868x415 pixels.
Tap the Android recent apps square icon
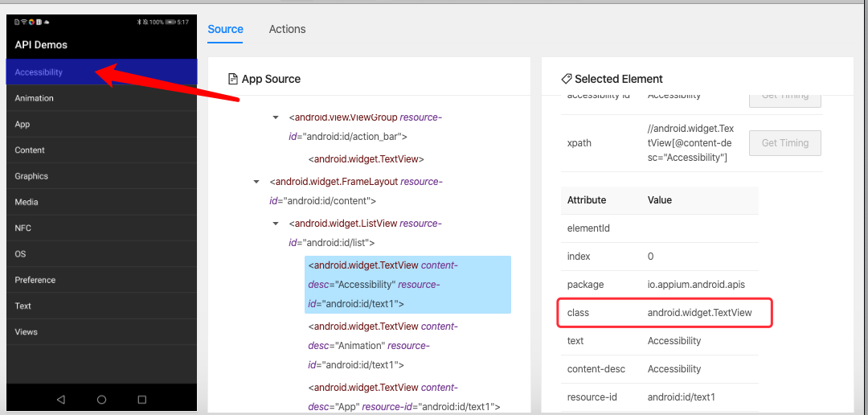pos(141,399)
